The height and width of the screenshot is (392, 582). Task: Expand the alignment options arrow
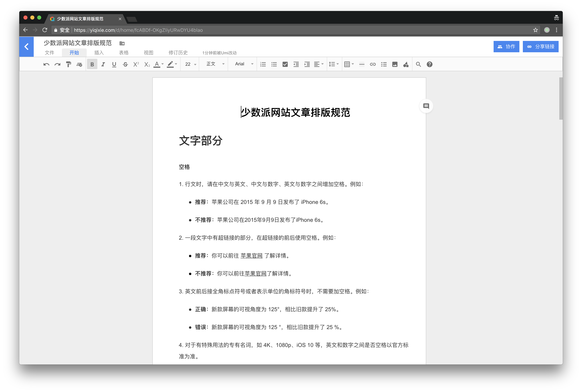[x=323, y=64]
